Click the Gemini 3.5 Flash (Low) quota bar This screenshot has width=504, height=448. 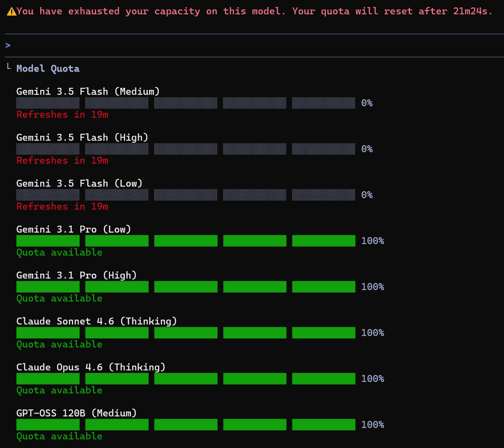(186, 195)
